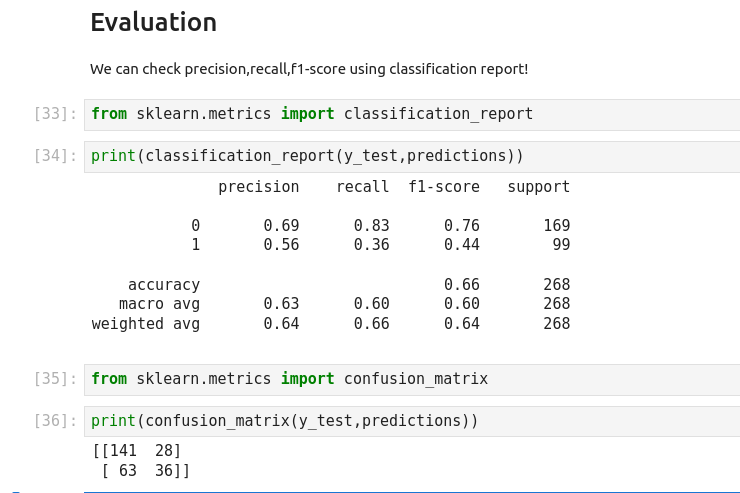Click the recall column header in output
Image resolution: width=740 pixels, height=493 pixels.
click(x=362, y=187)
